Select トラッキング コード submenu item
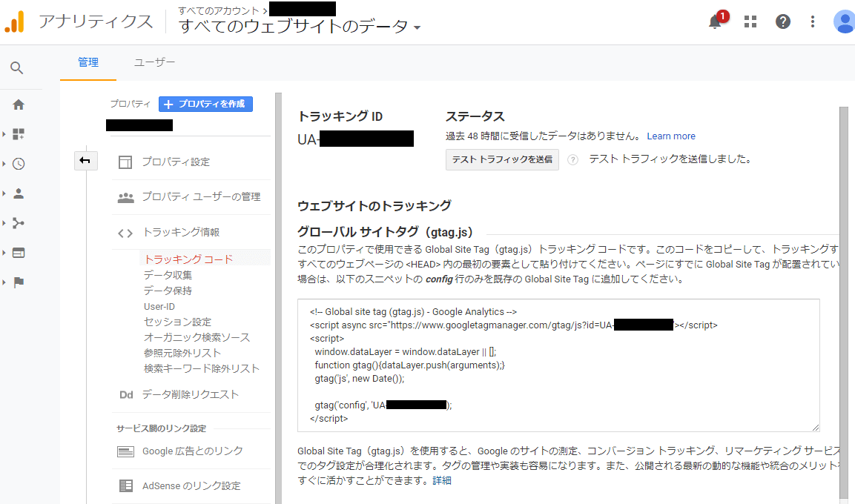Image resolution: width=855 pixels, height=504 pixels. pyautogui.click(x=188, y=259)
